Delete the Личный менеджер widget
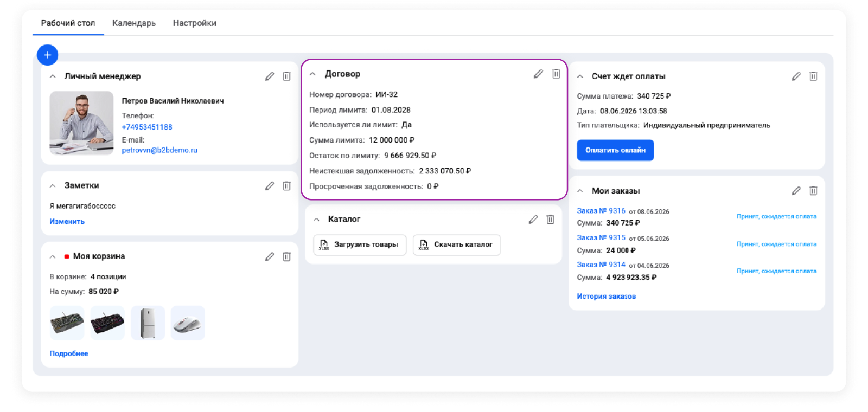Screen dimensions: 868x412 coord(287,76)
